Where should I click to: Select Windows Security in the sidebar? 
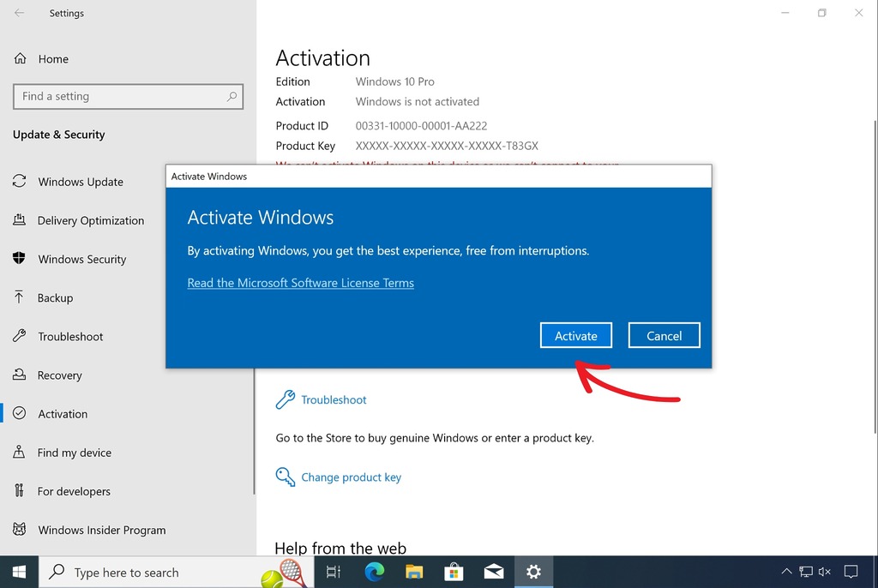[82, 259]
